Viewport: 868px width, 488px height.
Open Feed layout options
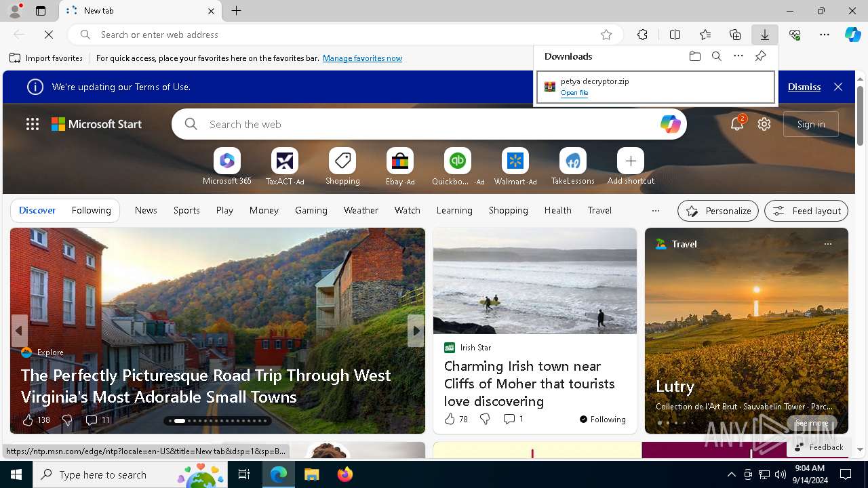(806, 211)
